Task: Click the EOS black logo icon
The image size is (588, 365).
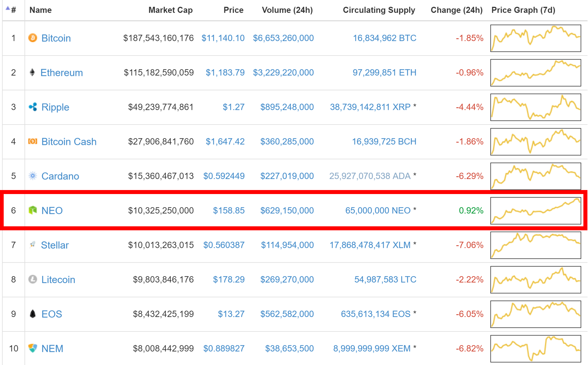Action: [x=33, y=314]
